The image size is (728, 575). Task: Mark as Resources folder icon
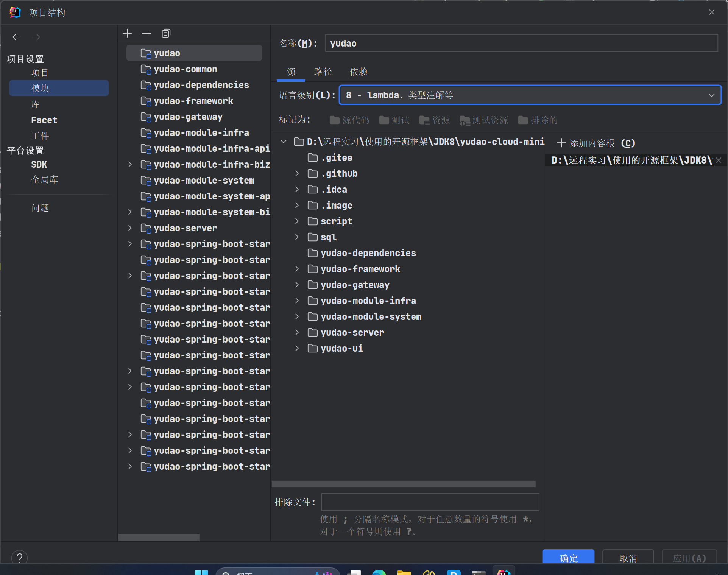424,120
